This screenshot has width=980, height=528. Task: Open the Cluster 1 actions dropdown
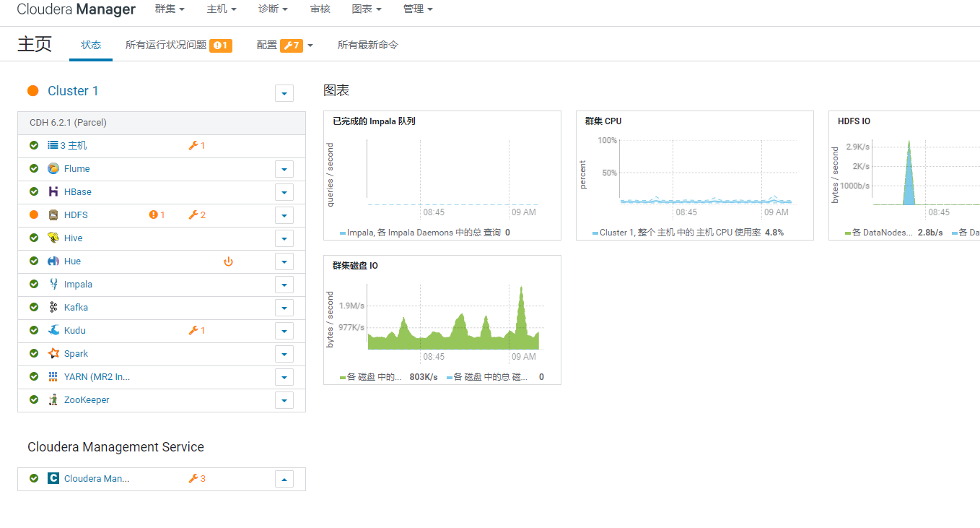coord(284,93)
